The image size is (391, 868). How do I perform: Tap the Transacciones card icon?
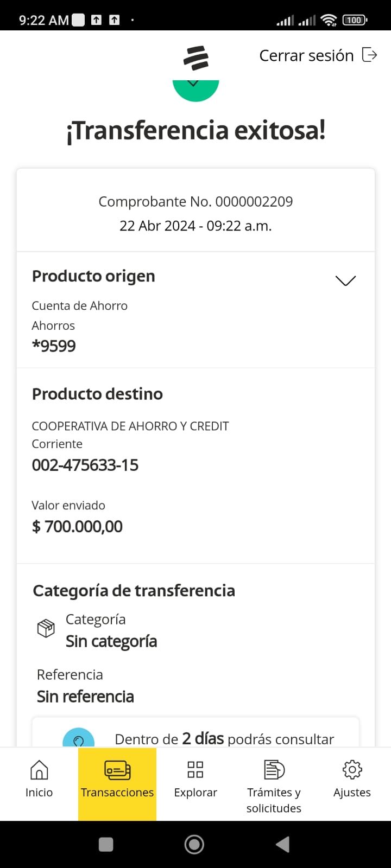coord(117,770)
